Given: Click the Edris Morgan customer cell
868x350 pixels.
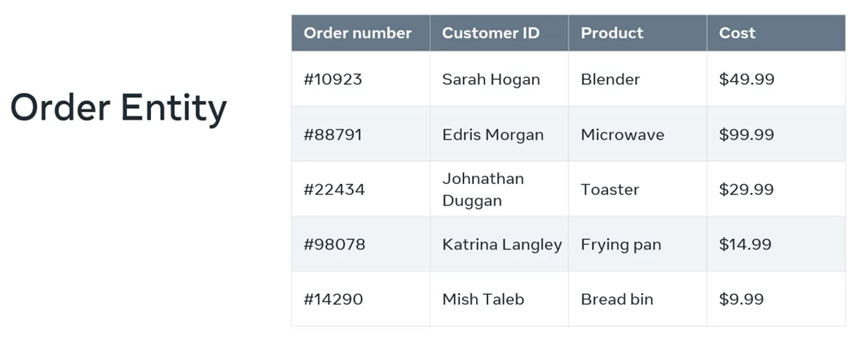Looking at the screenshot, I should [492, 135].
